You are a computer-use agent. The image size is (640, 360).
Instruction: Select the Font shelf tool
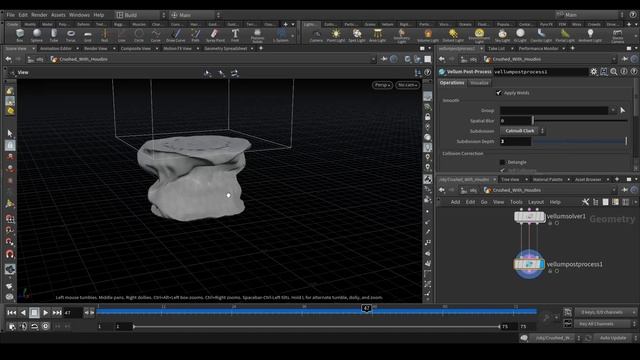coord(235,35)
